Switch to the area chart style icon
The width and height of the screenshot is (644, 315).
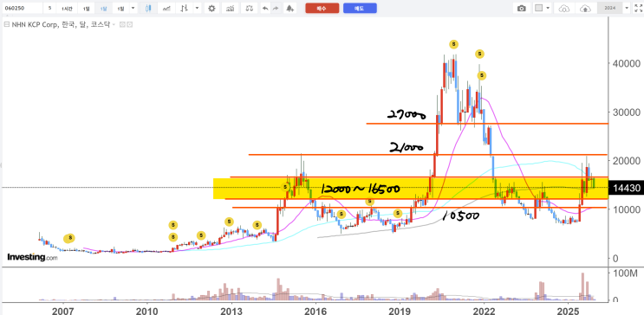(166, 8)
